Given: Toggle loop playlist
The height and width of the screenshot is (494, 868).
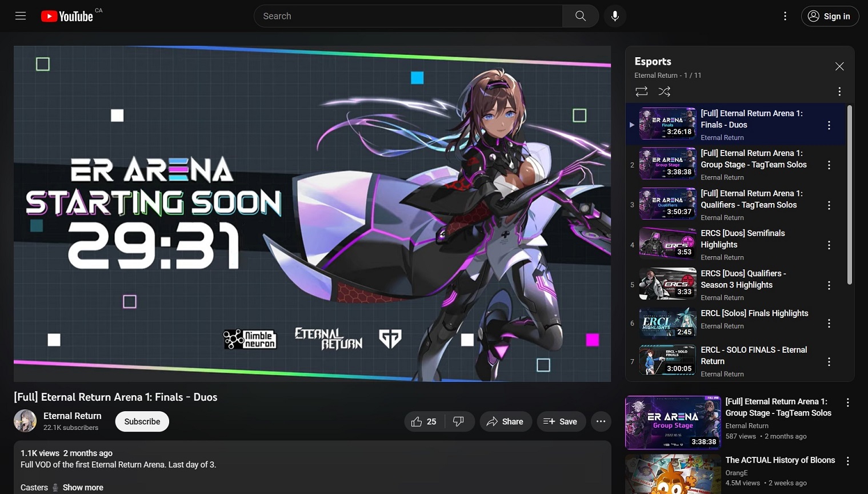Looking at the screenshot, I should point(641,91).
